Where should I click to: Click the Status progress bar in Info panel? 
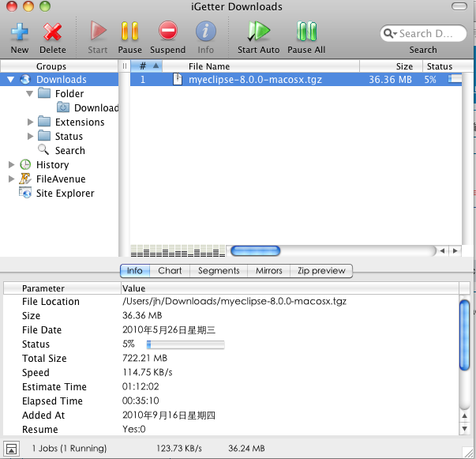(x=186, y=344)
